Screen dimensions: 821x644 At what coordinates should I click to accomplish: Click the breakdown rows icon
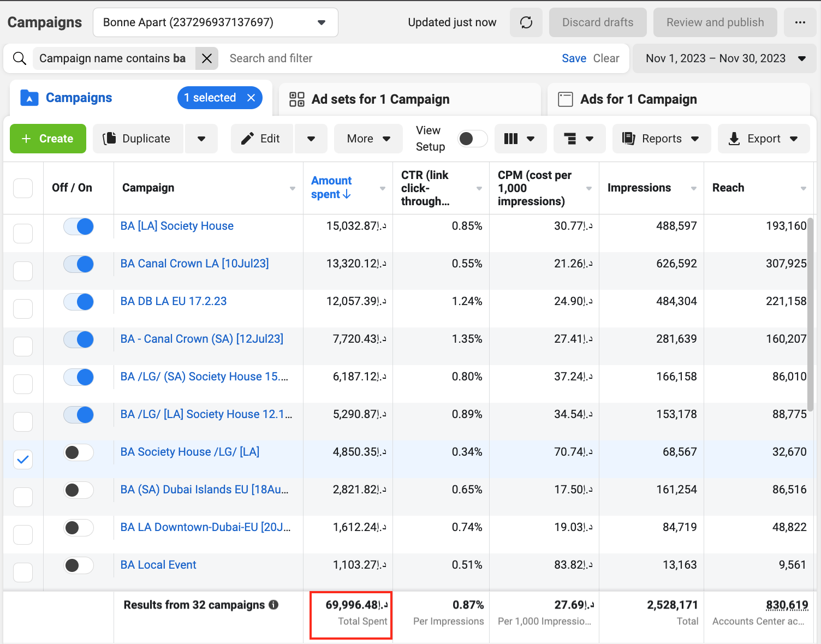570,139
